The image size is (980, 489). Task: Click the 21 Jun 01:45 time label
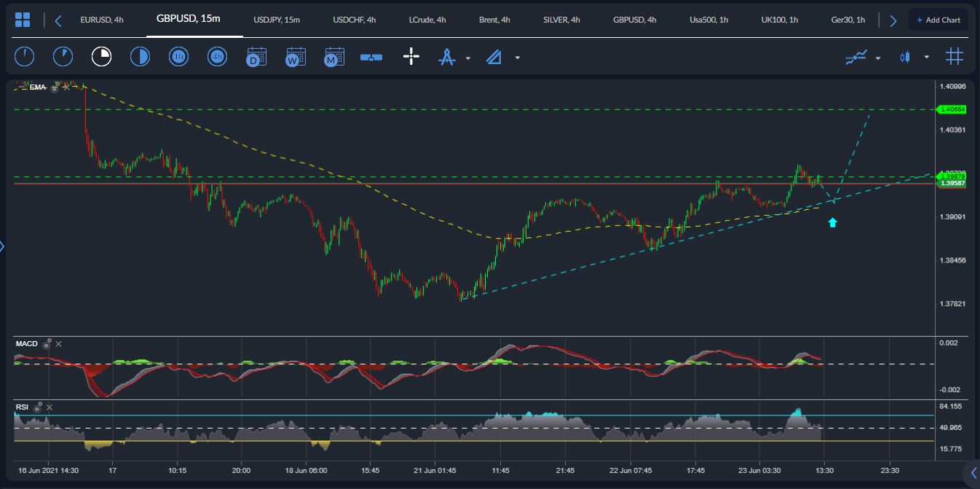pos(435,471)
